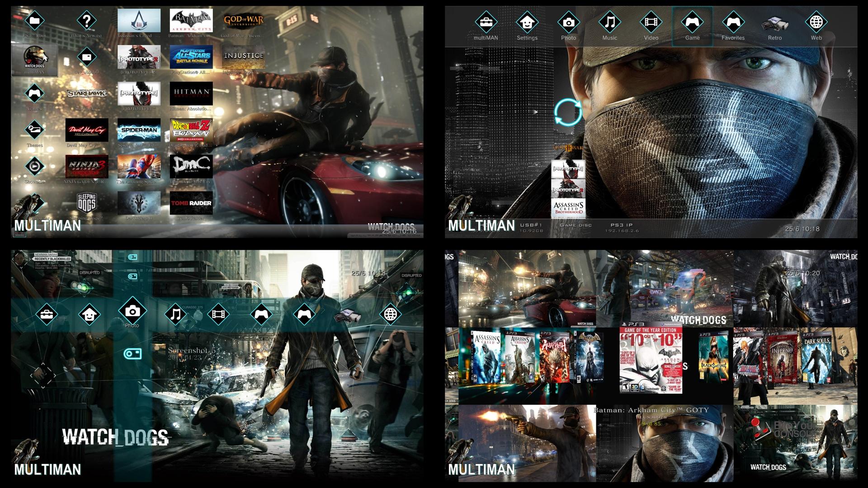Click the circular refresh arrows icon

(x=568, y=112)
